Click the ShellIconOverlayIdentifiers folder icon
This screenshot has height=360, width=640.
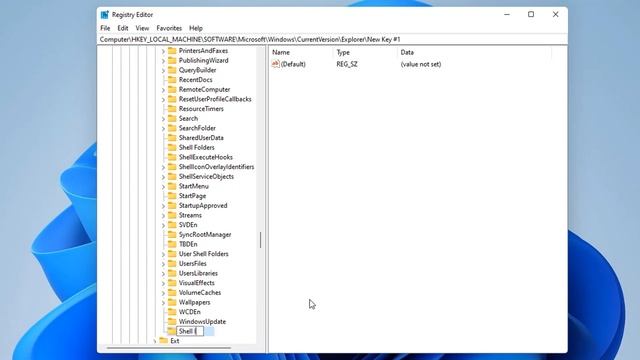pyautogui.click(x=172, y=167)
